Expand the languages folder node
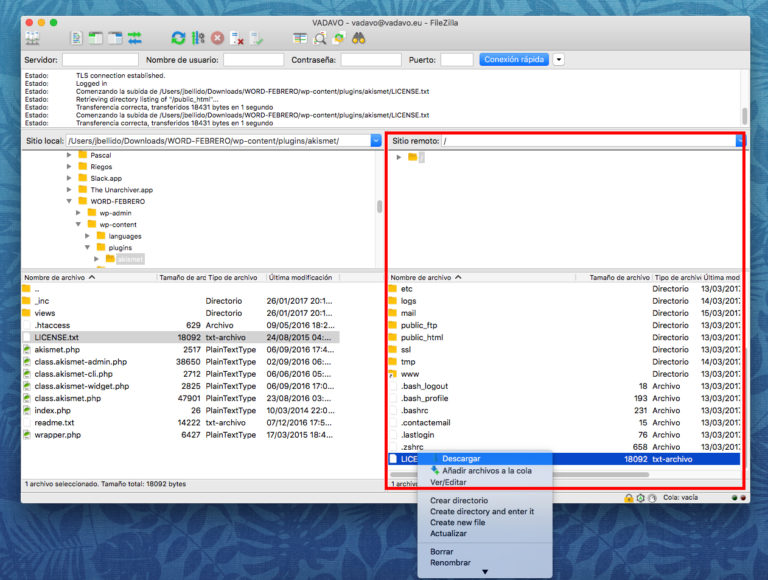This screenshot has width=768, height=580. pos(88,236)
